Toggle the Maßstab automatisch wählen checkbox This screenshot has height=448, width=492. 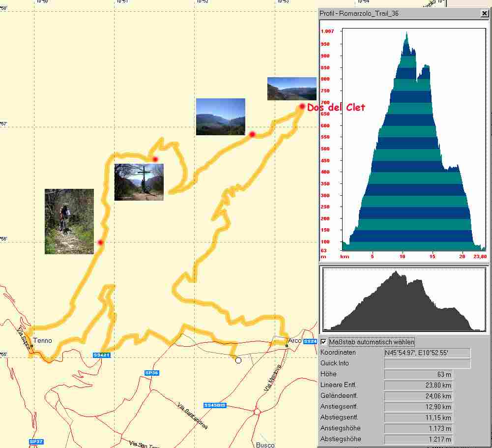pyautogui.click(x=323, y=342)
